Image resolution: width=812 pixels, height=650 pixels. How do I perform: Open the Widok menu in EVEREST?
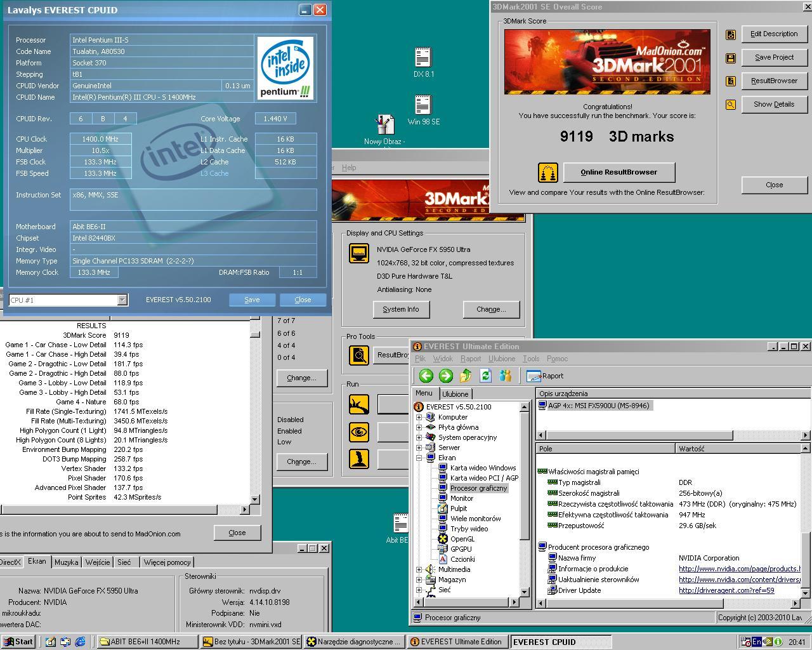click(443, 359)
